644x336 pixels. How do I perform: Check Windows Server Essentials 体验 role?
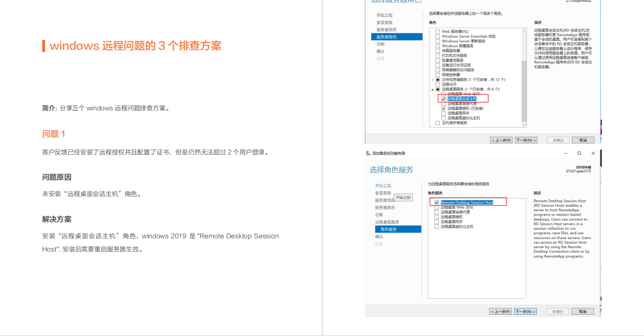[438, 36]
